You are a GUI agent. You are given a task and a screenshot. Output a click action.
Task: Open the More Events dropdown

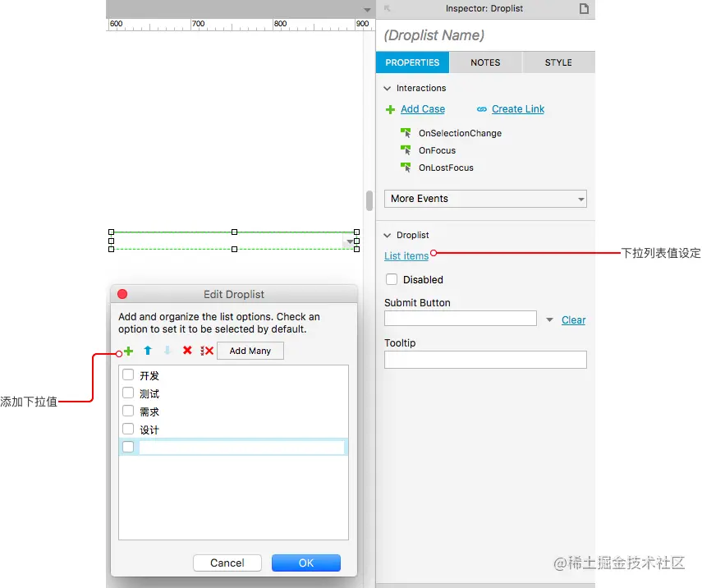point(485,199)
